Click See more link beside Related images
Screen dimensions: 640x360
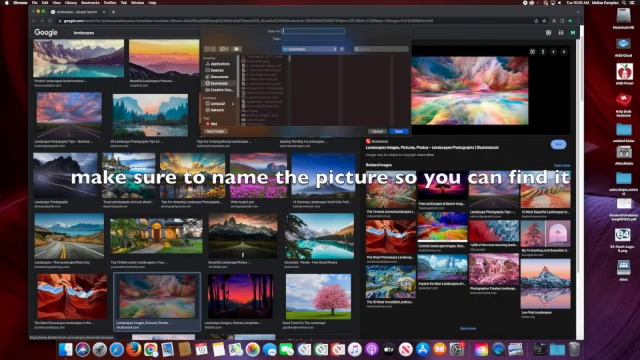coord(562,165)
